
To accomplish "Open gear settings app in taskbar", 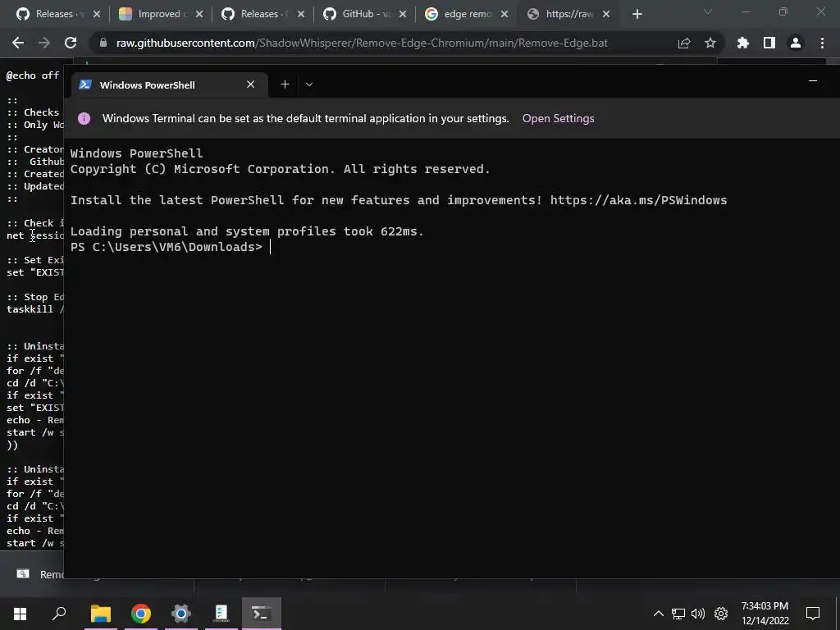I will click(181, 614).
